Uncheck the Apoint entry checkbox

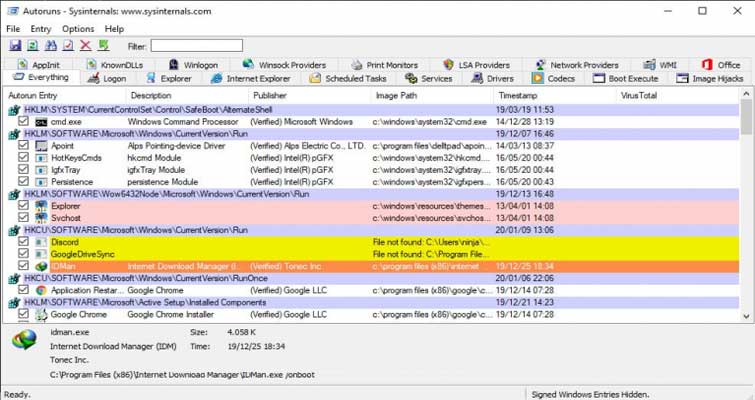tap(23, 145)
